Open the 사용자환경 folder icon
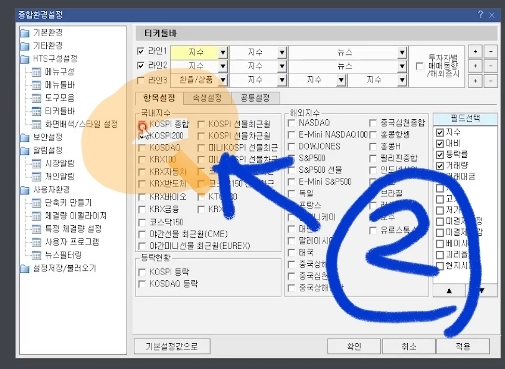 (x=24, y=190)
